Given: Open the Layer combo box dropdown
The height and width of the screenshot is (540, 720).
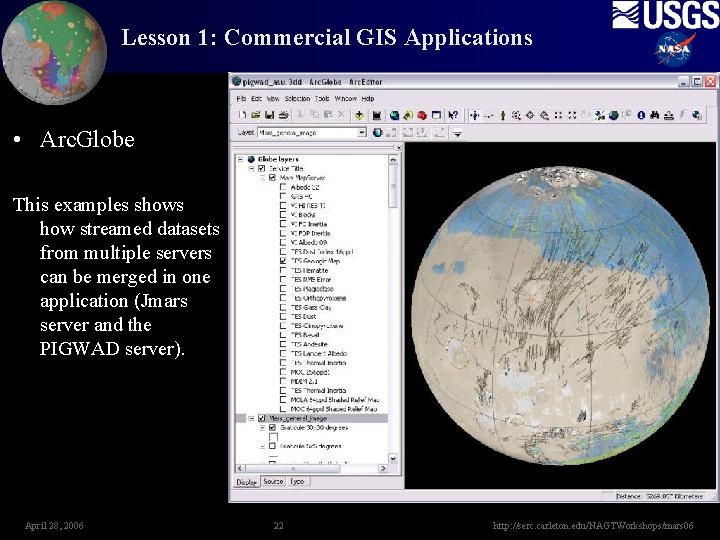Looking at the screenshot, I should pos(362,133).
